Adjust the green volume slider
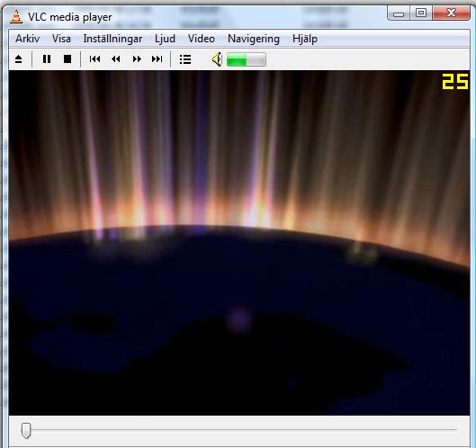 point(247,59)
